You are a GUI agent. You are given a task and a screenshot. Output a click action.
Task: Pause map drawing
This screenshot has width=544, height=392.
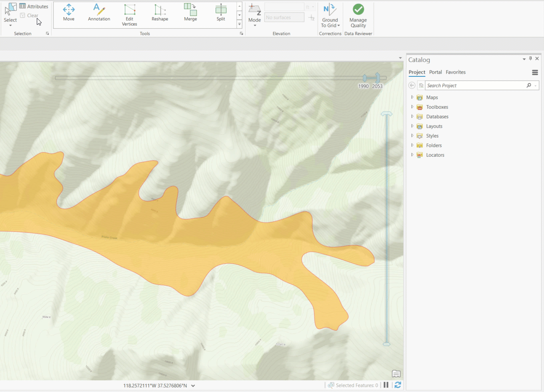click(386, 385)
